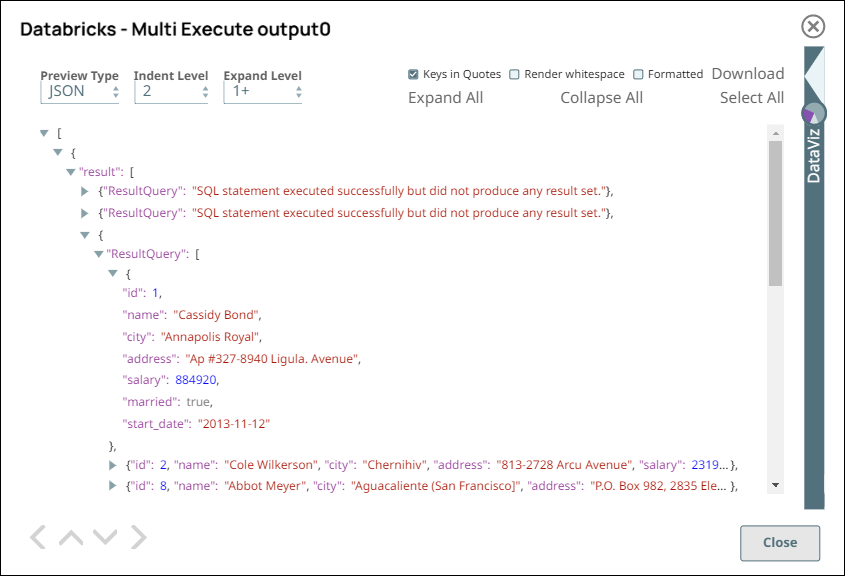Enable the Render whitespace checkbox
This screenshot has width=845, height=576.
pyautogui.click(x=514, y=74)
